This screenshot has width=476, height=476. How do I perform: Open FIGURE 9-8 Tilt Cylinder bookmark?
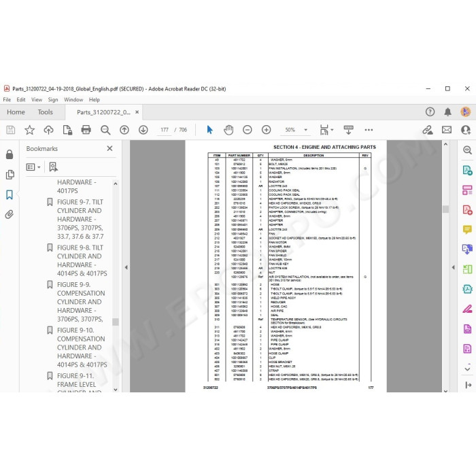click(82, 260)
